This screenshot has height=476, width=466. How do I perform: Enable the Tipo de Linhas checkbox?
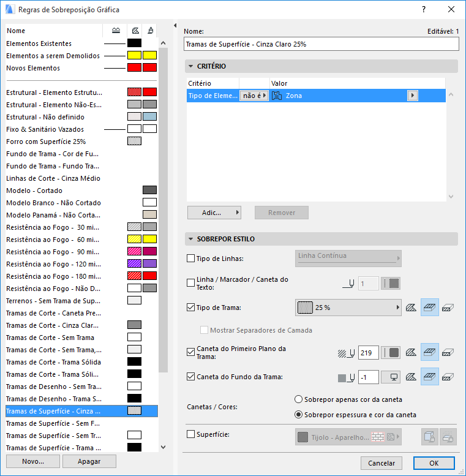[x=190, y=259]
